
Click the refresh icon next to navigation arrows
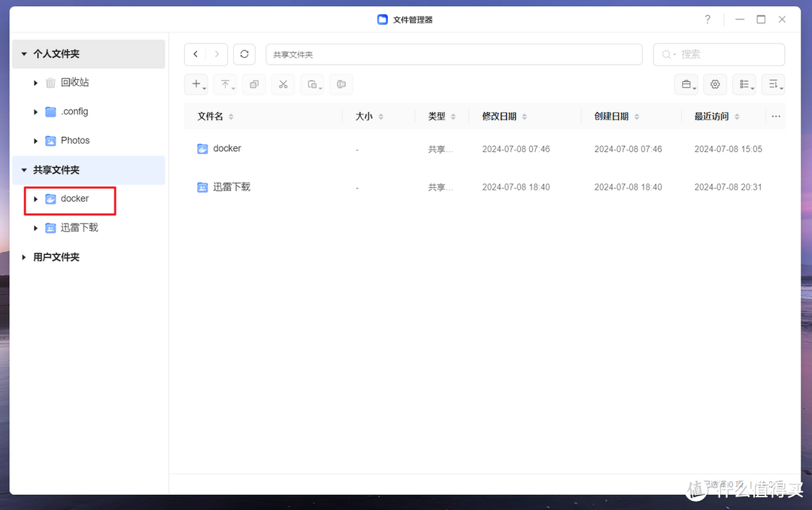coord(244,54)
